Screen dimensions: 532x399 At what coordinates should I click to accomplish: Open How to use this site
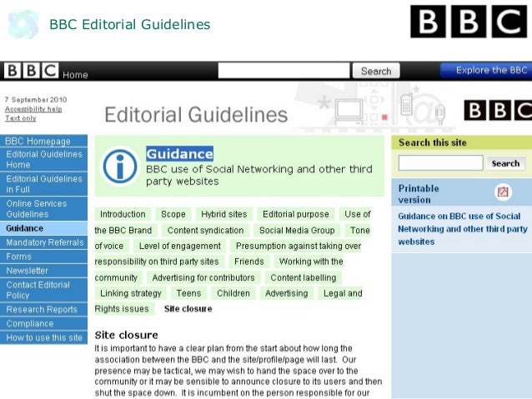click(43, 337)
